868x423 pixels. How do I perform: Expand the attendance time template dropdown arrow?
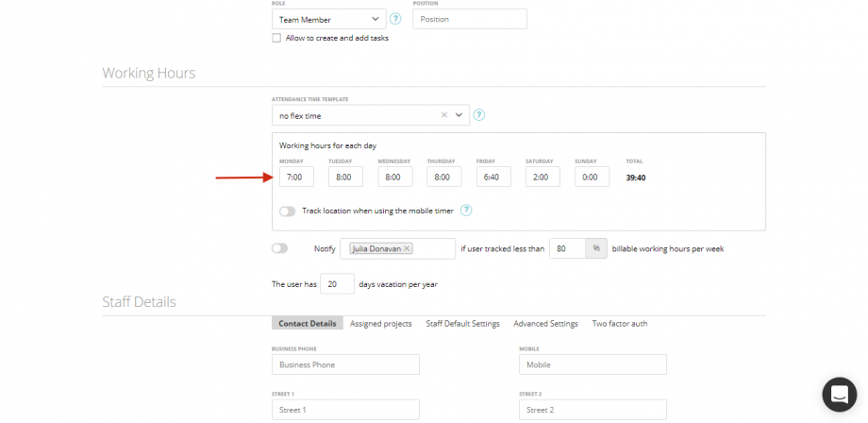click(x=459, y=115)
